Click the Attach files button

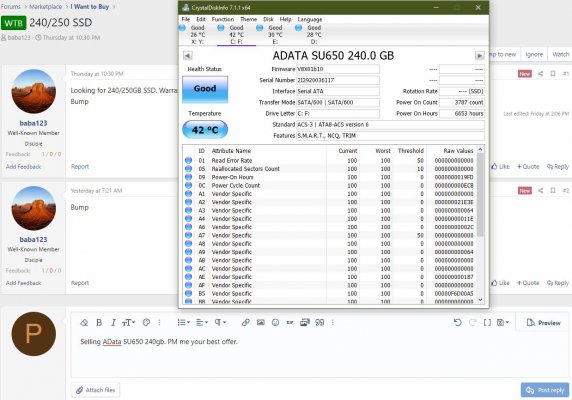point(96,390)
